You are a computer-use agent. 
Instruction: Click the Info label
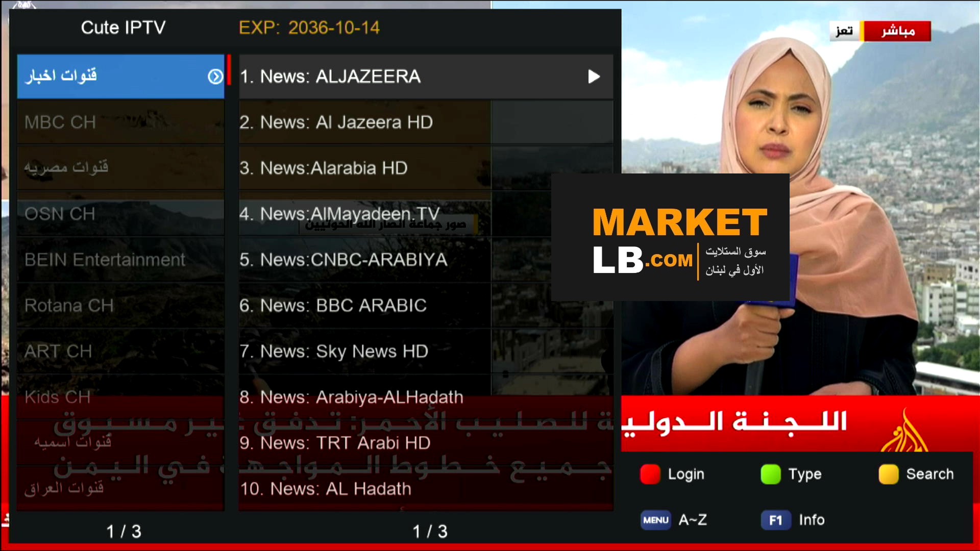point(812,520)
